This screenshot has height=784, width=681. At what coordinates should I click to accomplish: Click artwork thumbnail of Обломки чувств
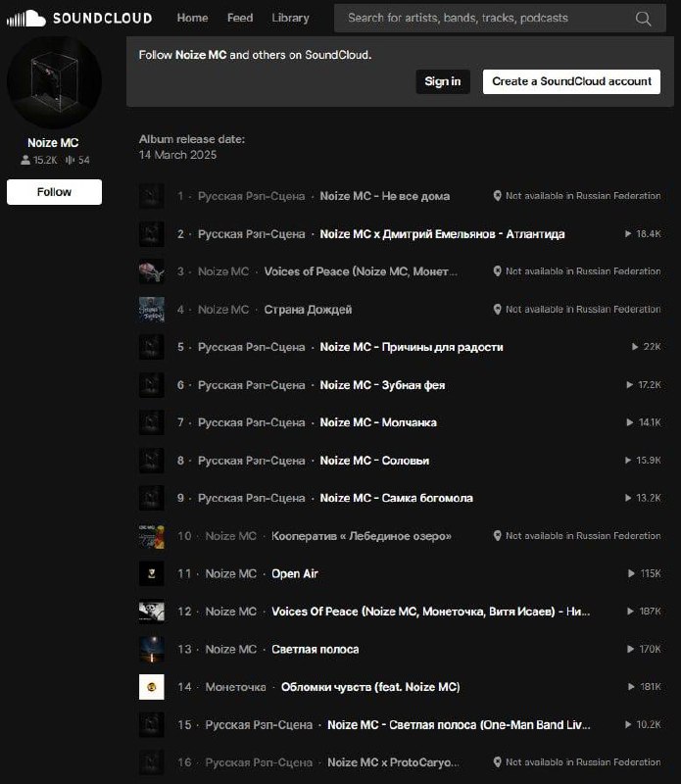[x=152, y=687]
